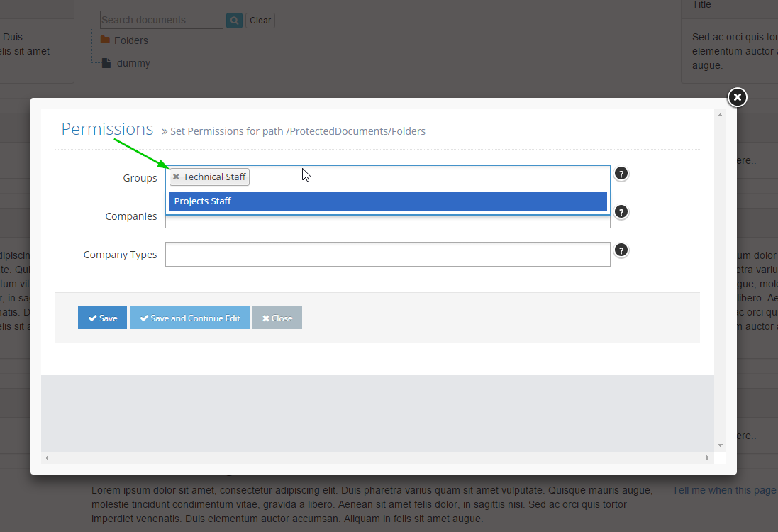Click the horizontal scrollbar right arrow
Screen dimensions: 778x532
pyautogui.click(x=707, y=458)
